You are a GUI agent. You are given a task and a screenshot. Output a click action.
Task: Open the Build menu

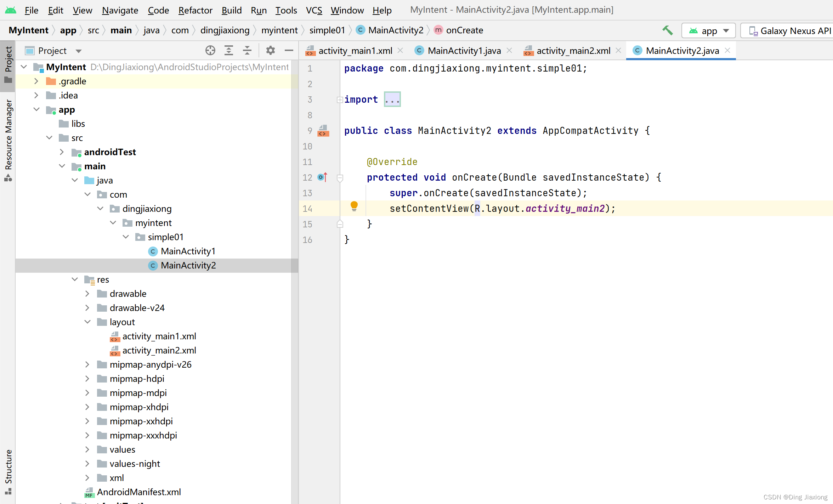(232, 10)
